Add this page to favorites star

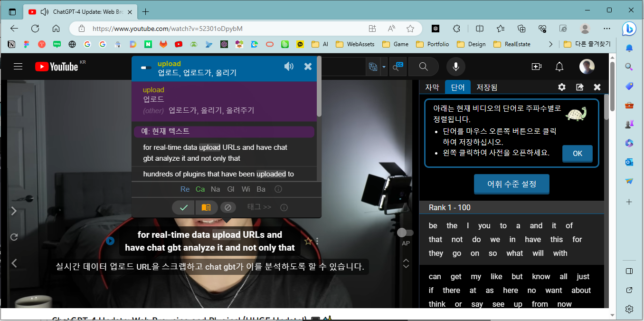410,29
